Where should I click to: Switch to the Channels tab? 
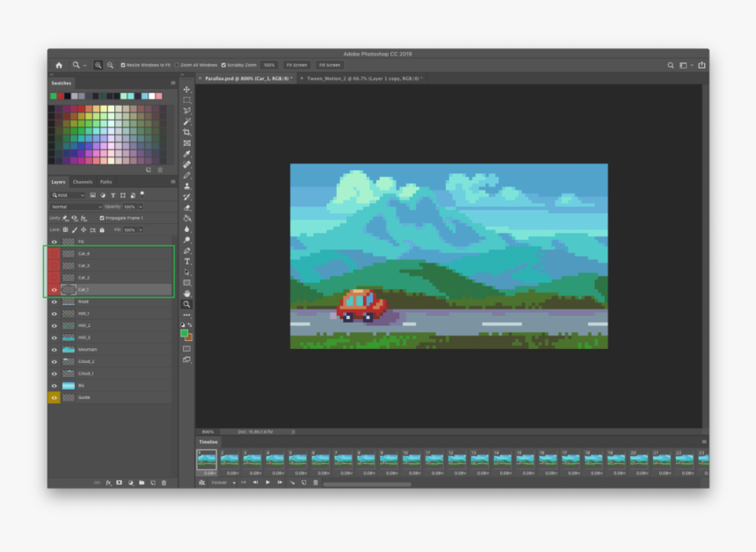(83, 182)
